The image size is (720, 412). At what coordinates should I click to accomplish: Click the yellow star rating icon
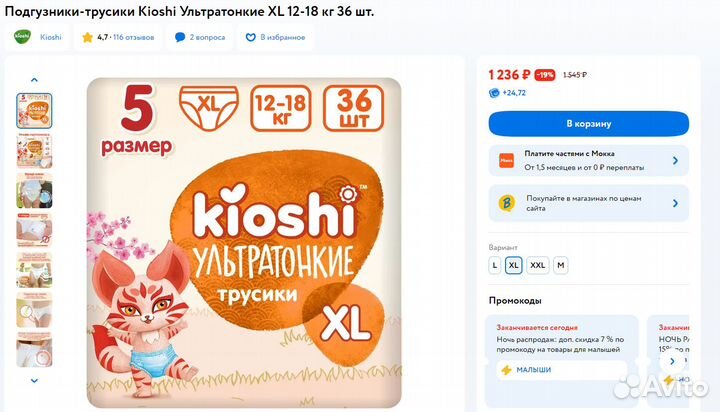(x=87, y=37)
